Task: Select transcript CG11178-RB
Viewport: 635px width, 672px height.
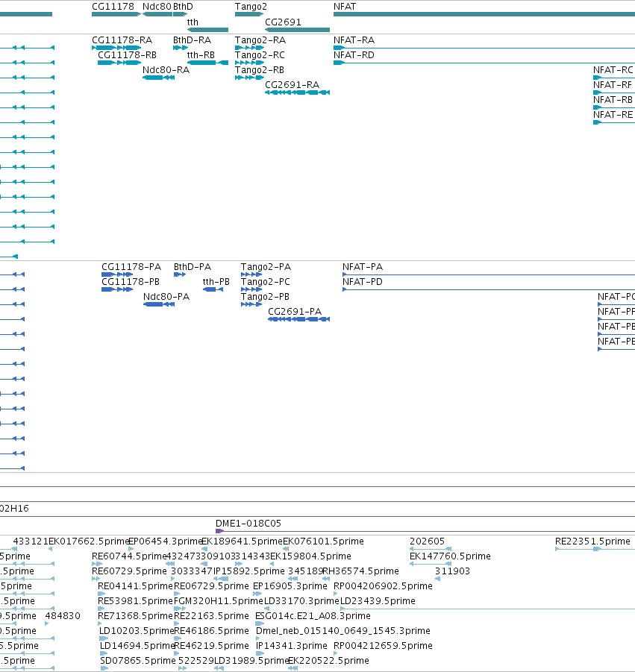Action: pyautogui.click(x=119, y=63)
